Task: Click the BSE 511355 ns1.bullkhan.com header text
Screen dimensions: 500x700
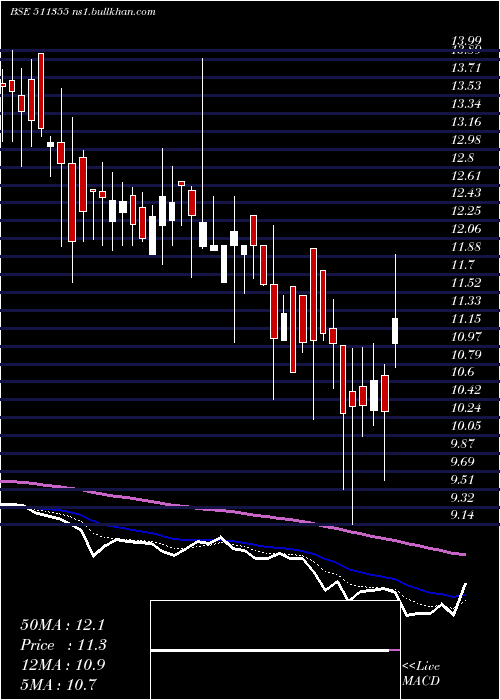Action: tap(83, 12)
